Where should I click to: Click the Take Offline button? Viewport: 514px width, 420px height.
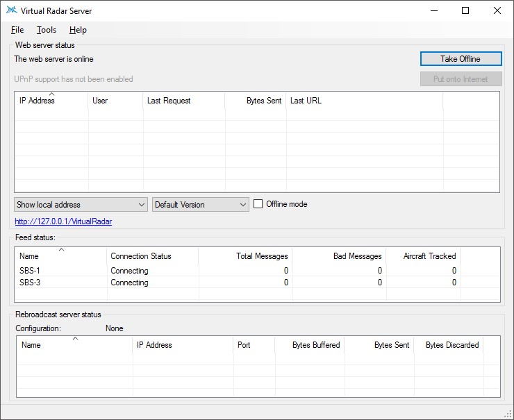tap(461, 59)
